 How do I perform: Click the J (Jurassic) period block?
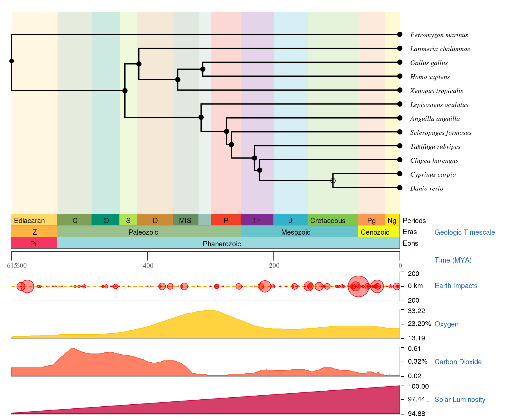pyautogui.click(x=291, y=220)
